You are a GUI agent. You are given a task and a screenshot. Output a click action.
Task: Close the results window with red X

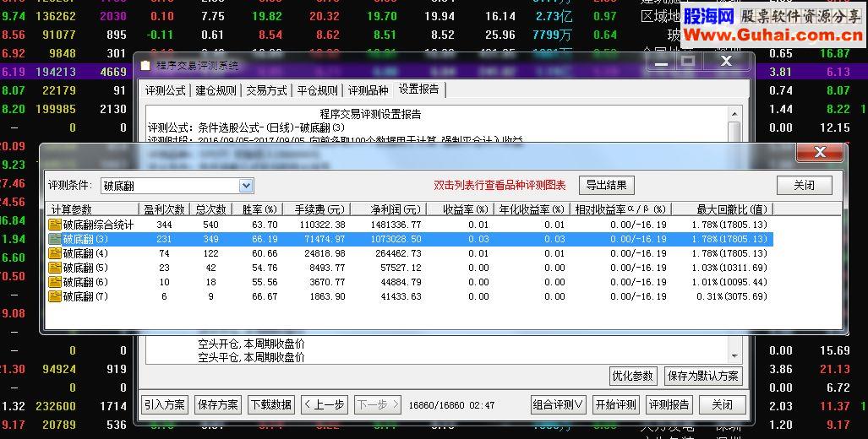(x=820, y=152)
